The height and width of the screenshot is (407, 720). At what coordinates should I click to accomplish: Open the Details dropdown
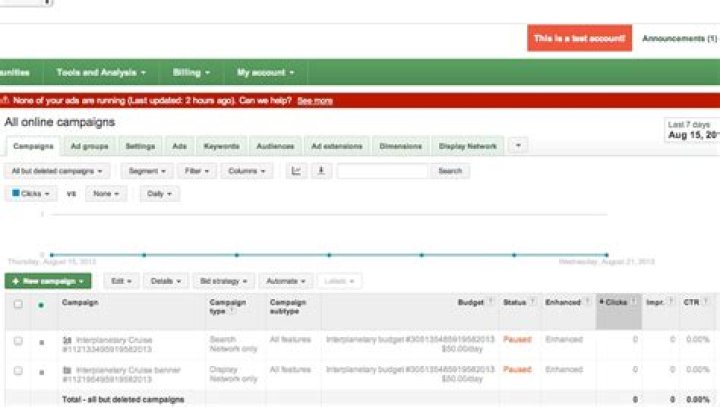click(166, 281)
